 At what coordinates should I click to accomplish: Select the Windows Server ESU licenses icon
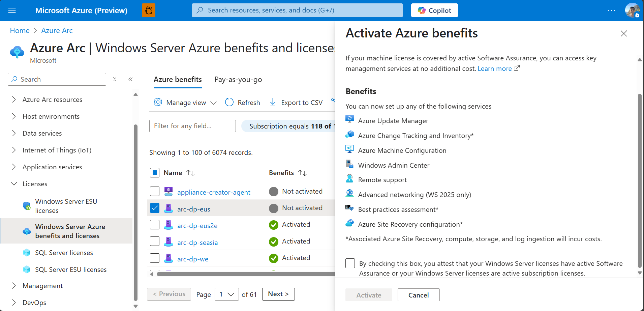pyautogui.click(x=26, y=206)
